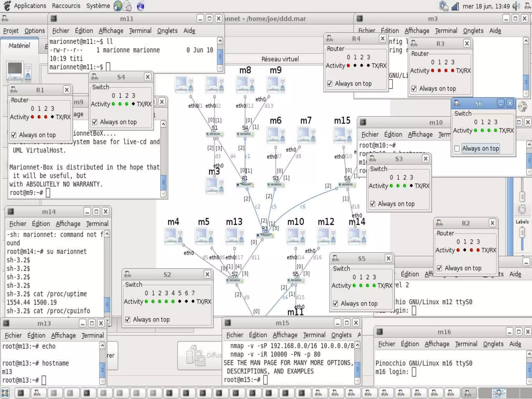Click the Diffus button at the bottom

(199, 355)
